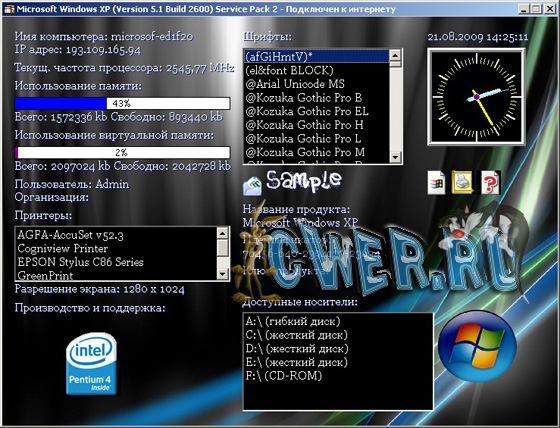Maximize the window
Screen dimensions: 560x428
pos(536,9)
